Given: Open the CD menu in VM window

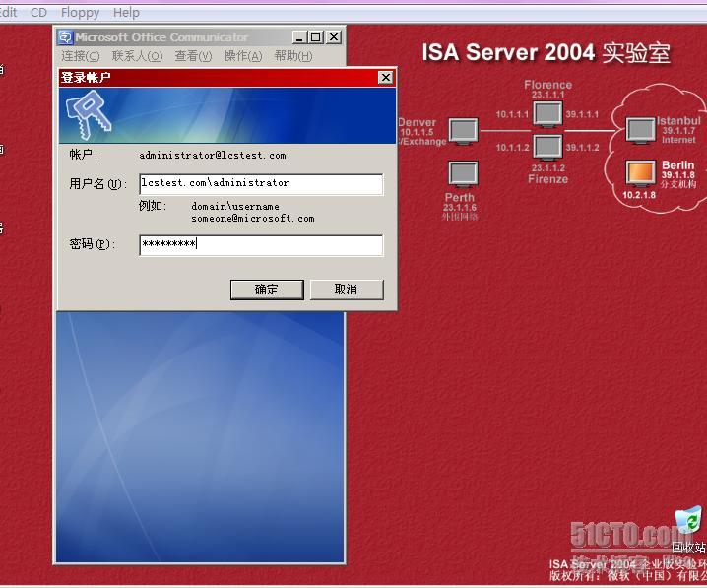Looking at the screenshot, I should pyautogui.click(x=38, y=12).
